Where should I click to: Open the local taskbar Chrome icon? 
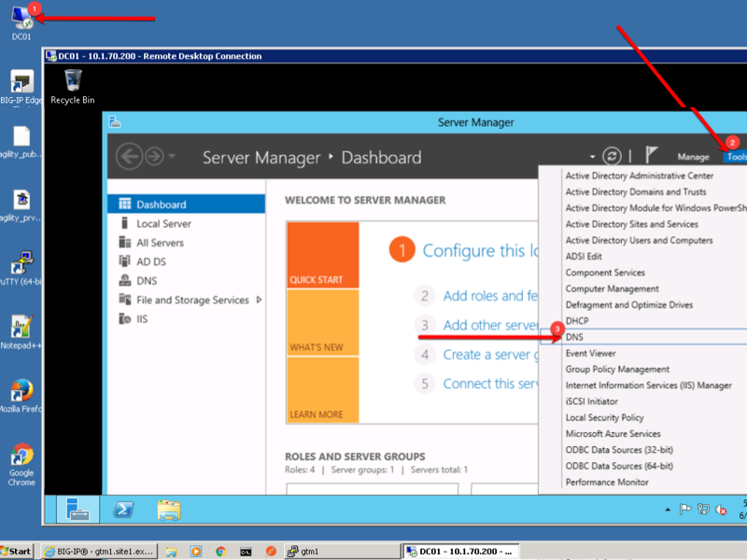[x=220, y=551]
